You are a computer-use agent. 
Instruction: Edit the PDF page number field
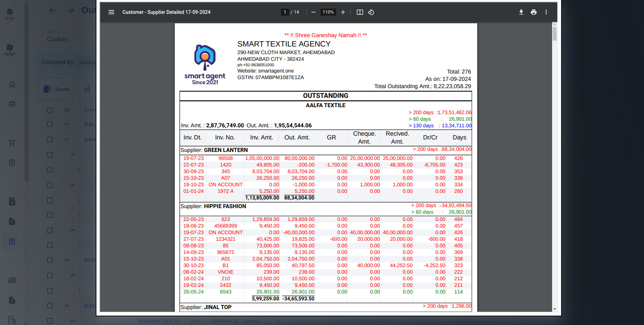[x=285, y=12]
